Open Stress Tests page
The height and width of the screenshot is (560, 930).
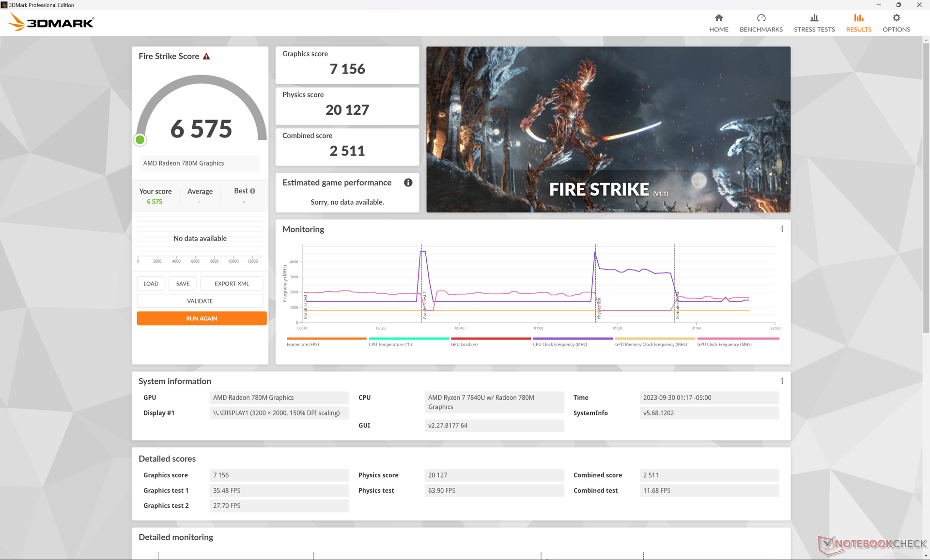click(x=814, y=23)
